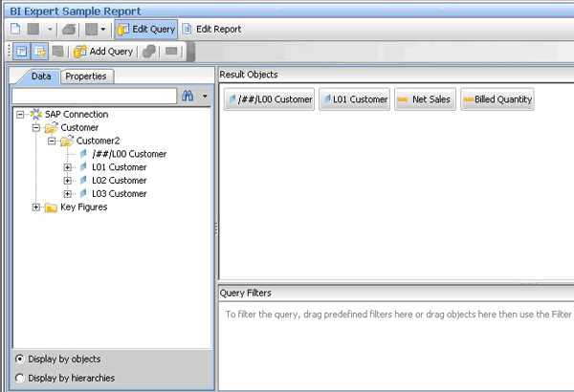The height and width of the screenshot is (392, 574).
Task: Click the View SQL icon
Action: [x=172, y=52]
